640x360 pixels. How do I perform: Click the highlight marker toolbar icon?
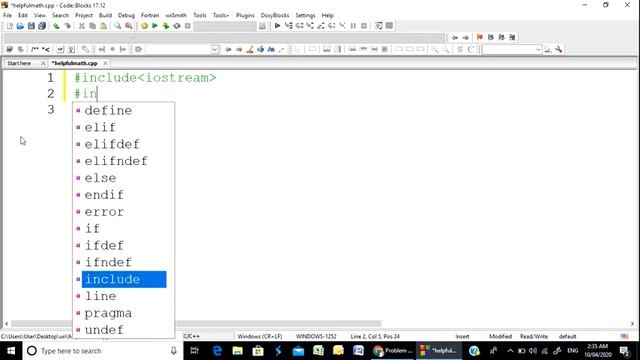click(250, 49)
